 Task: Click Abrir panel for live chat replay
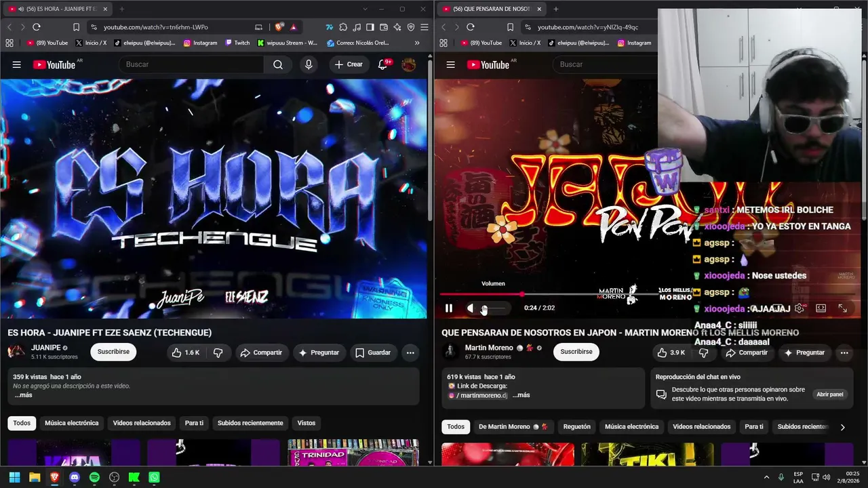830,394
